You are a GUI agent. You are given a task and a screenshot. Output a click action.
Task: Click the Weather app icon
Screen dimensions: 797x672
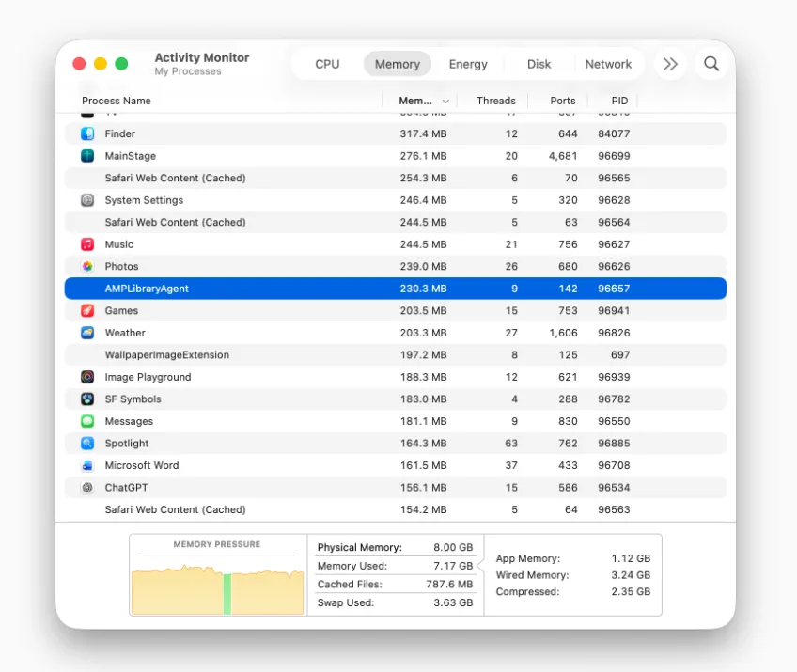(x=87, y=333)
